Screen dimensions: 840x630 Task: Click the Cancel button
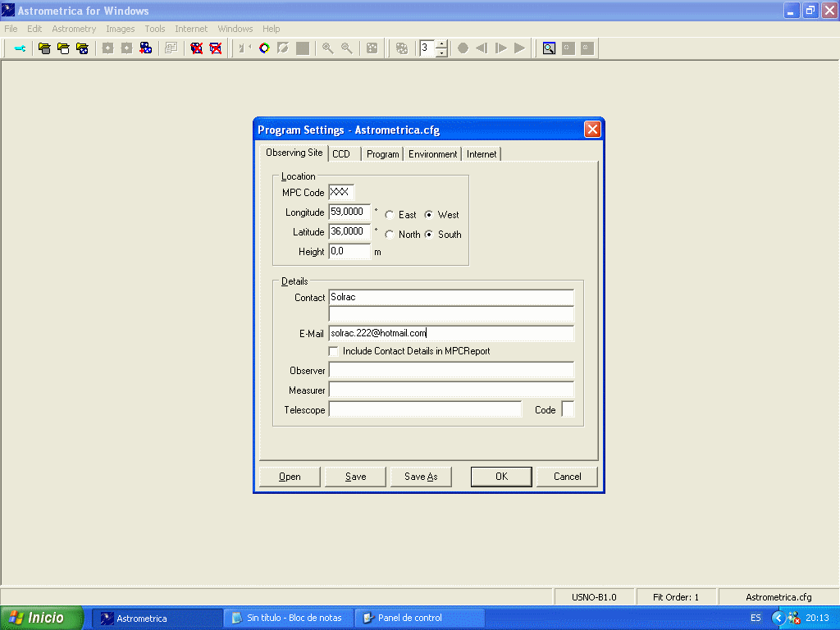coord(568,477)
